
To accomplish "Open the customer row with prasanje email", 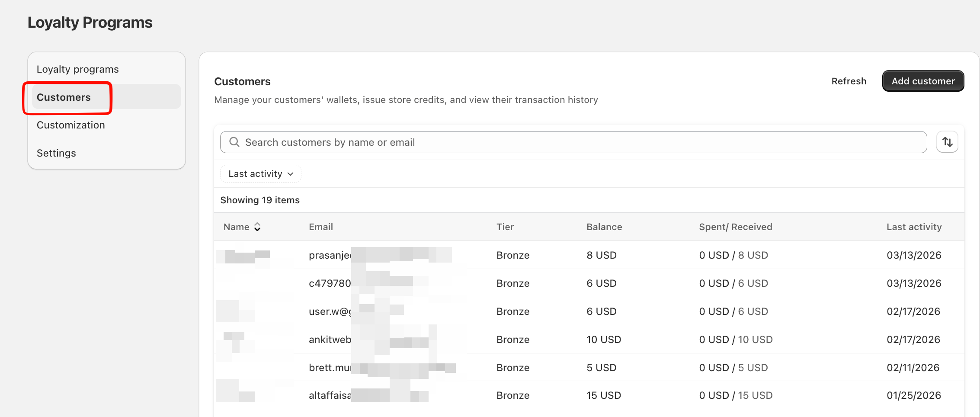I will point(589,255).
